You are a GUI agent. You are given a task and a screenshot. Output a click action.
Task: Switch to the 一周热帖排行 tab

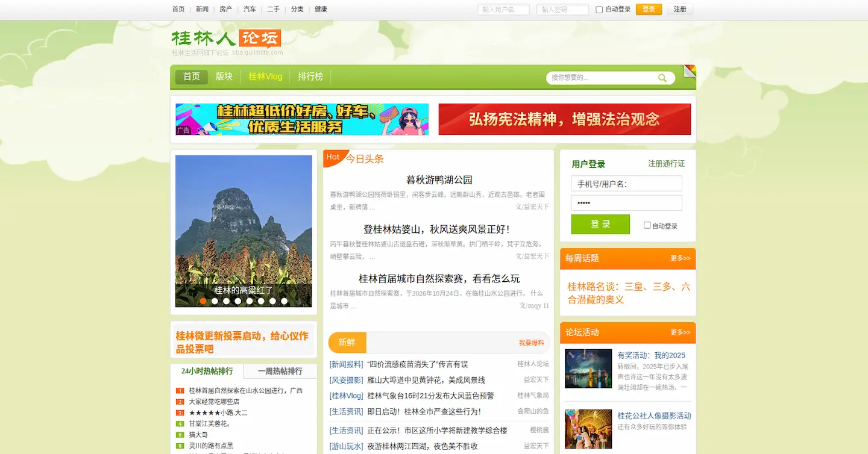coord(280,371)
